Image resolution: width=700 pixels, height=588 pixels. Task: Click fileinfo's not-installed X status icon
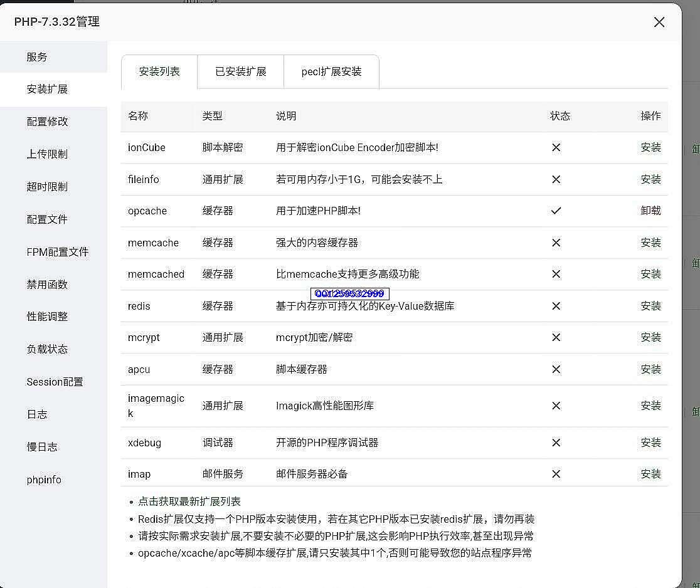point(556,179)
